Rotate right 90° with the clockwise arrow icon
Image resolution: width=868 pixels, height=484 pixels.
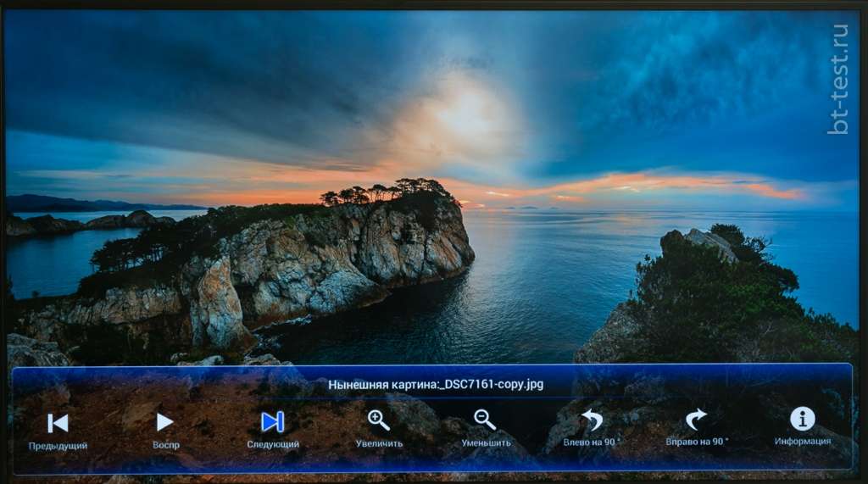click(696, 420)
